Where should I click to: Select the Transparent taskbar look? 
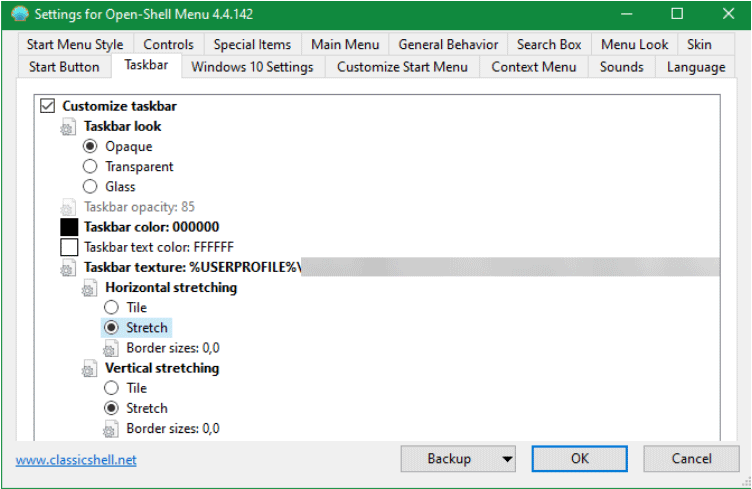coord(90,166)
